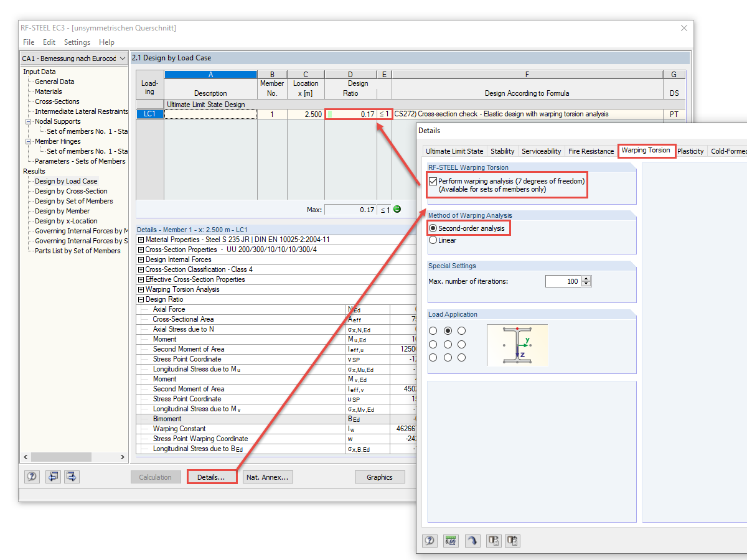Click the export settings to file icon
Screen dimensions: 747x560
(494, 541)
